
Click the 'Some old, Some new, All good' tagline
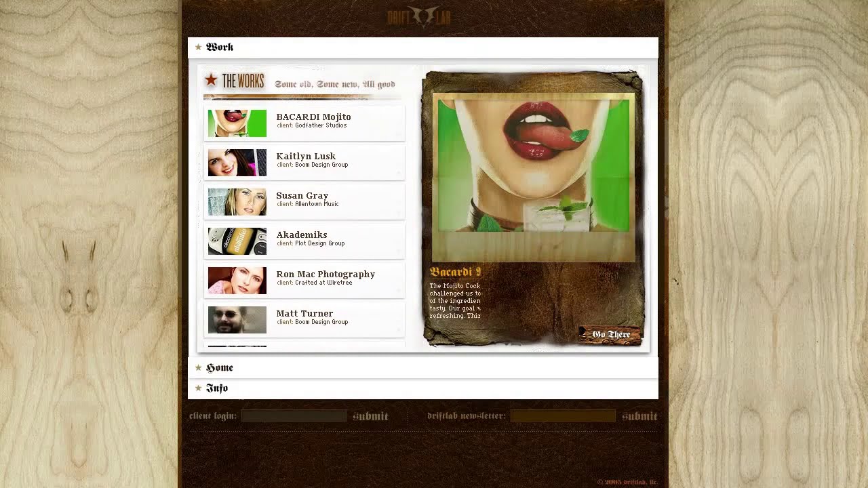pos(335,84)
